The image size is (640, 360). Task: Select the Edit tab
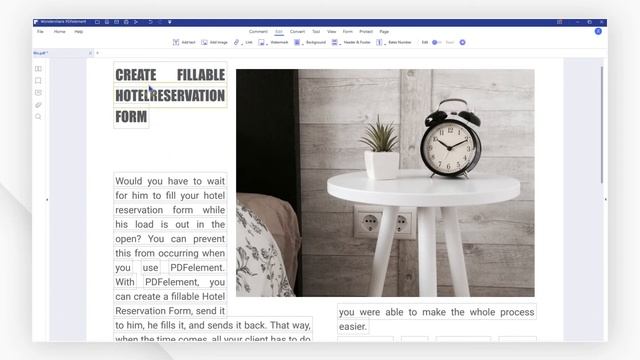[279, 31]
